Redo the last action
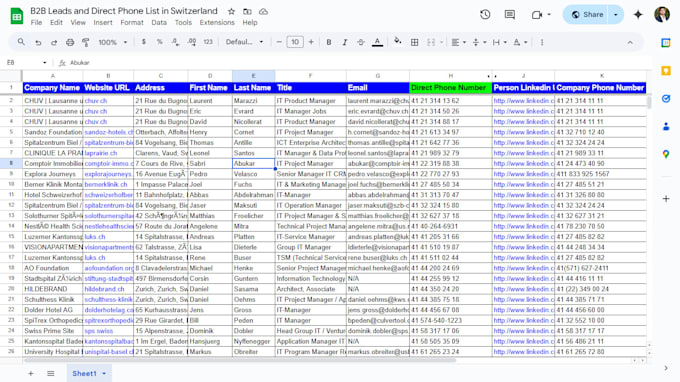 pos(54,42)
